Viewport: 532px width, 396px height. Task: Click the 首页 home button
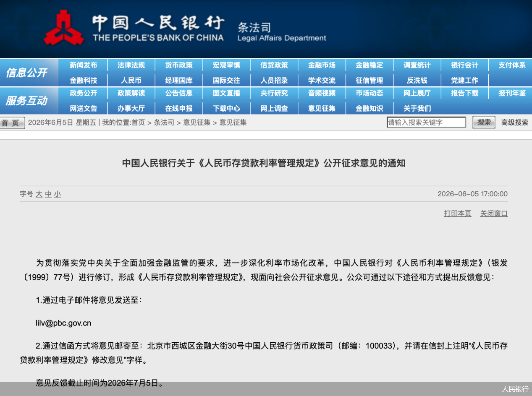pyautogui.click(x=12, y=123)
